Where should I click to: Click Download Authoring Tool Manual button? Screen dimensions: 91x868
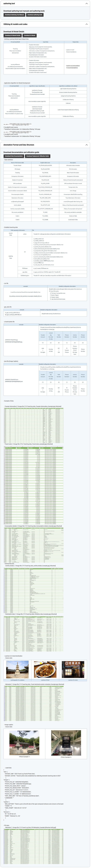15,15
